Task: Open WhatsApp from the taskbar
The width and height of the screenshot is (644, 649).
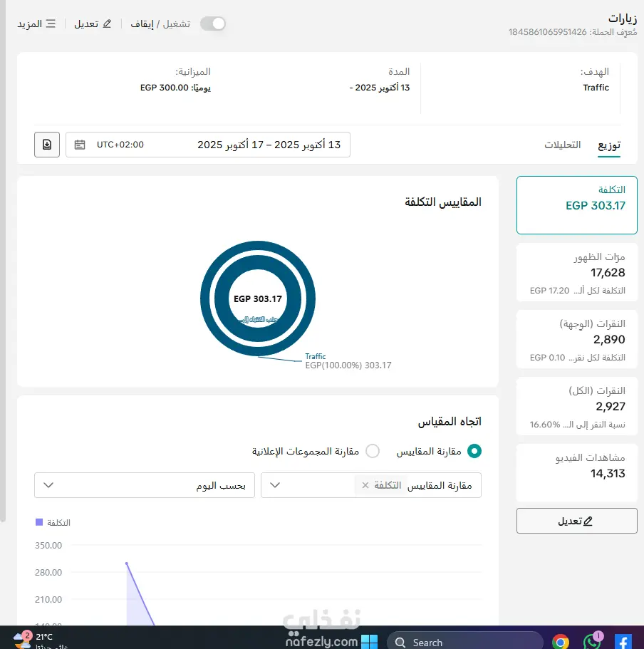Action: coord(592,642)
